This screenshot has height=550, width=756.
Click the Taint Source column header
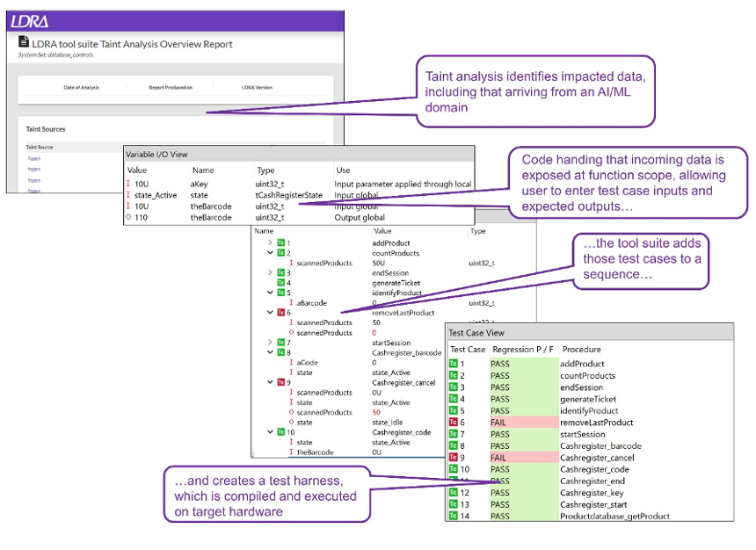(39, 147)
